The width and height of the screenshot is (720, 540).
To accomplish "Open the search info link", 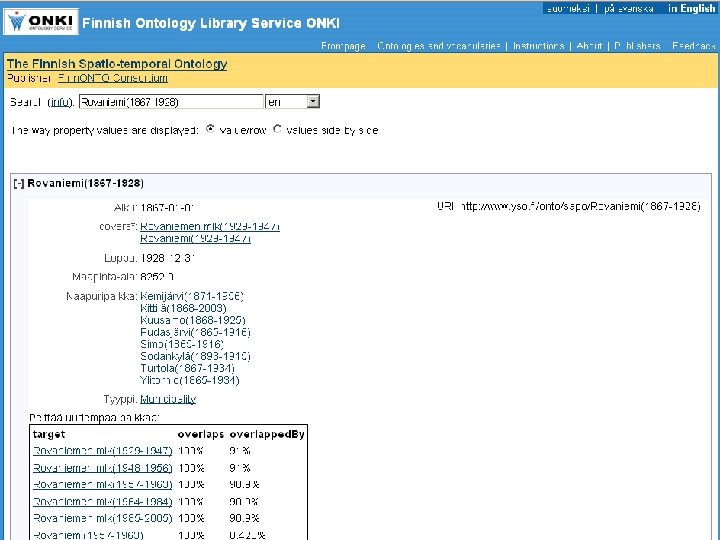I will point(60,102).
